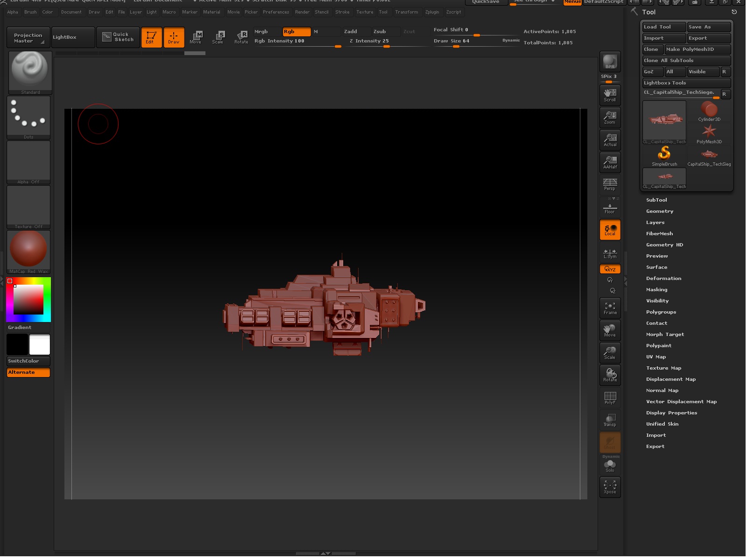Screen dimensions: 747x560
Task: Enable Mrgb painting mode
Action: (267, 32)
